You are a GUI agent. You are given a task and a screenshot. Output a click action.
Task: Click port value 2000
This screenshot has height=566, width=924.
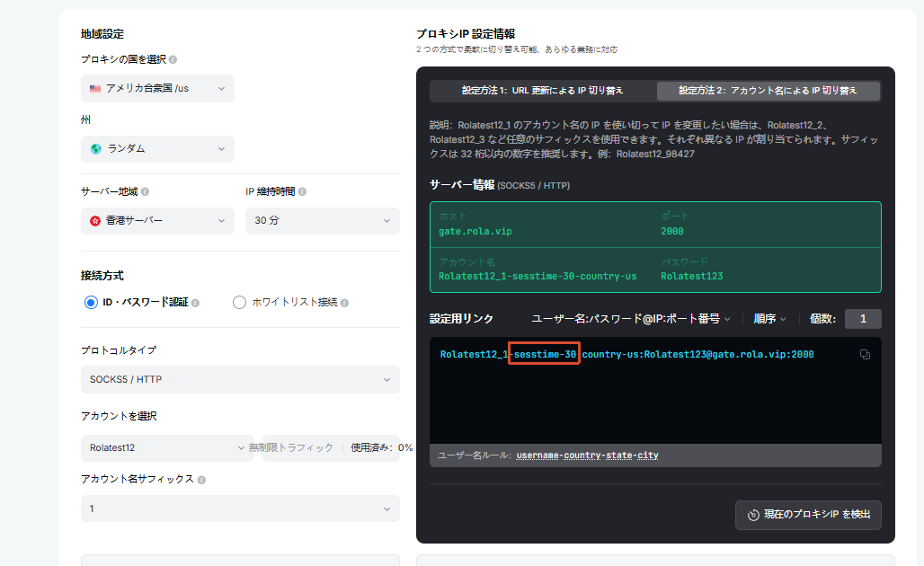click(671, 232)
